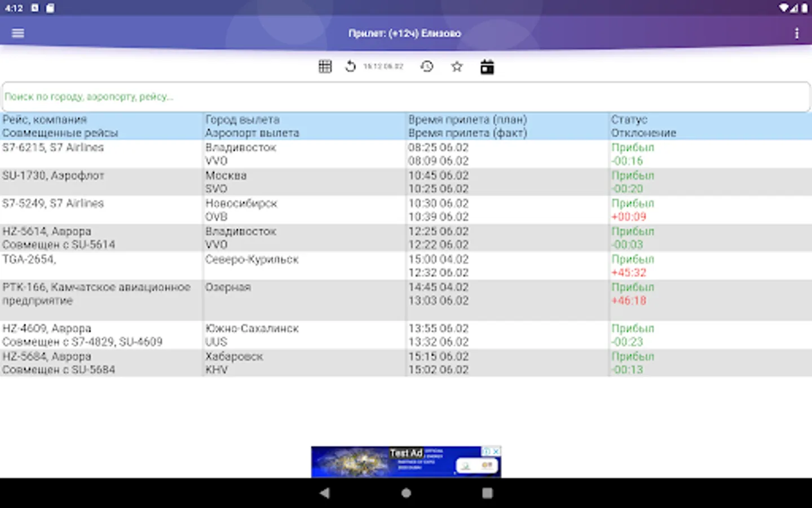Screen dimensions: 812x508
Task: Click the 'Статус' column header
Action: 629,120
